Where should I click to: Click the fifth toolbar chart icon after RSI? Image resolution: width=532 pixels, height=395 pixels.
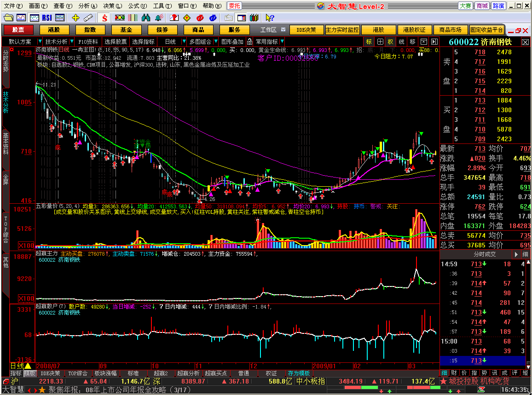[60, 17]
